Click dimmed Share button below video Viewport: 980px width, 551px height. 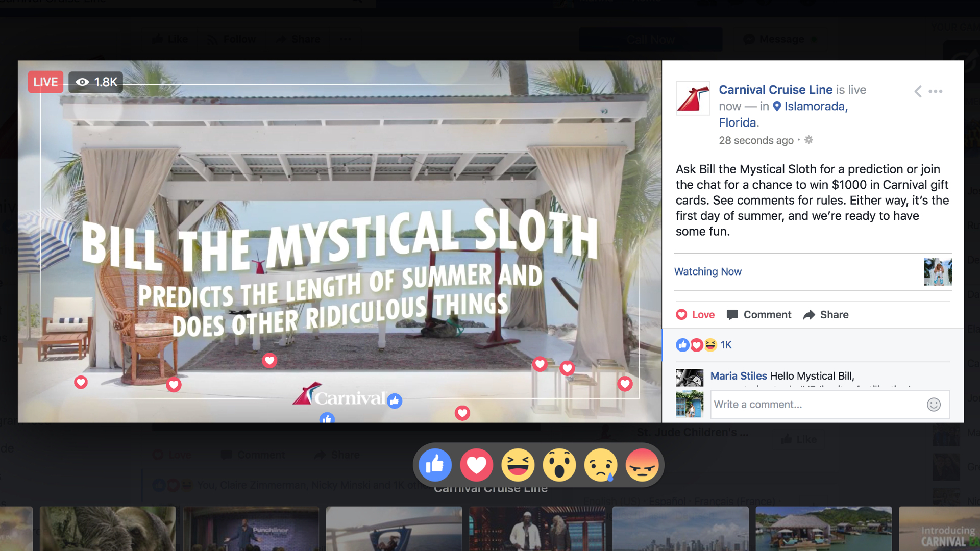(x=337, y=455)
